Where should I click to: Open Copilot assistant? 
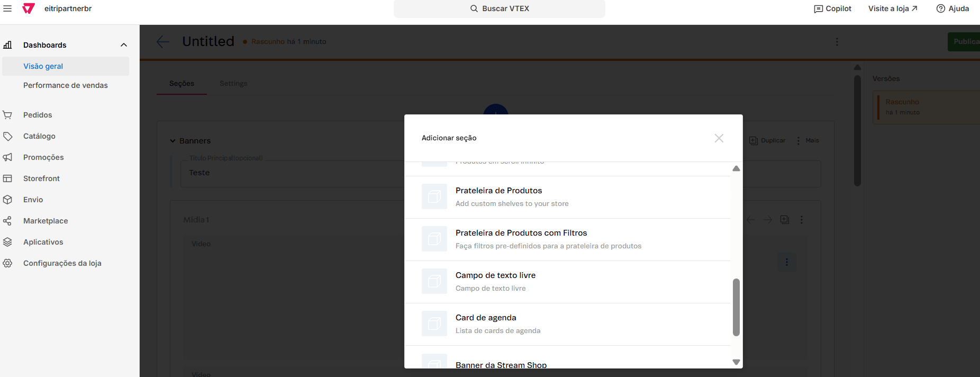[x=832, y=8]
